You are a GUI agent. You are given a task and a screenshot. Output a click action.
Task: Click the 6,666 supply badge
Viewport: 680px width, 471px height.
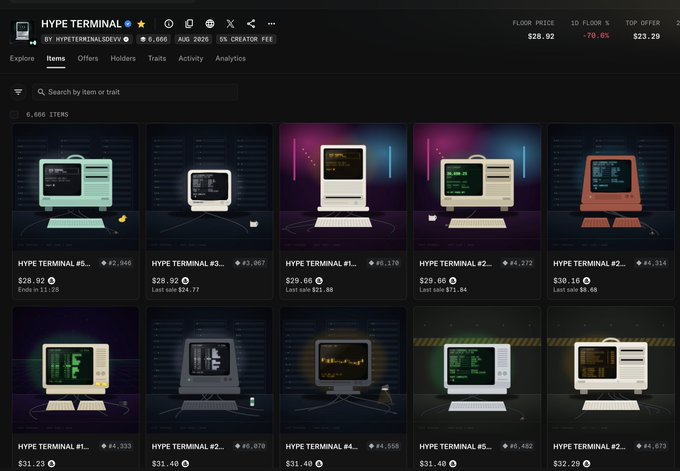coord(154,39)
